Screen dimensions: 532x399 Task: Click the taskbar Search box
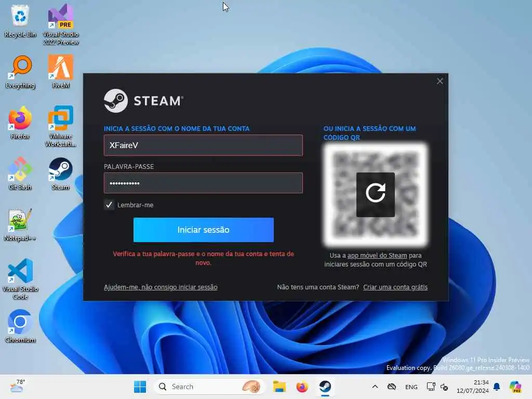pyautogui.click(x=209, y=387)
